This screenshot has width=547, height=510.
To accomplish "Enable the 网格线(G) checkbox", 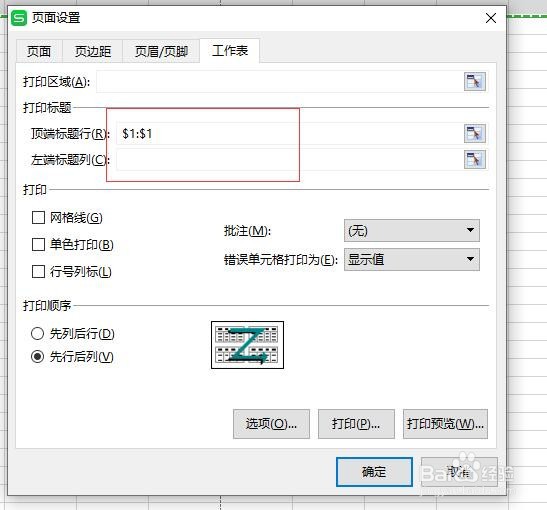I will click(x=38, y=217).
